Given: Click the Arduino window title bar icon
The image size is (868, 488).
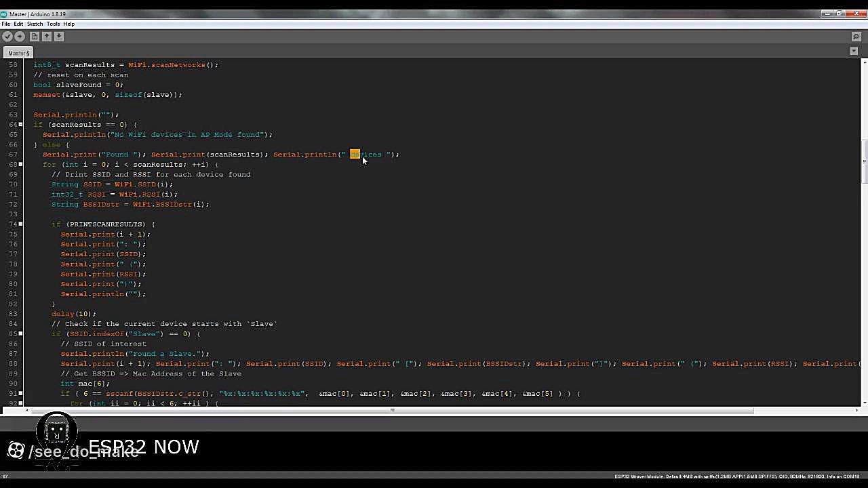Looking at the screenshot, I should coord(3,14).
